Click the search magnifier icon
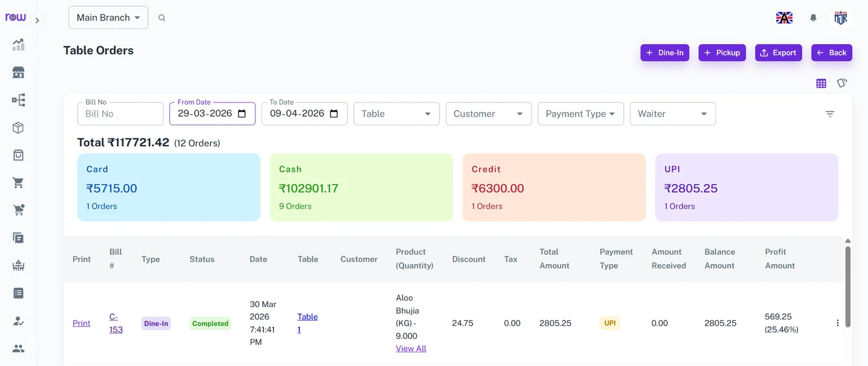868x366 pixels. [162, 18]
